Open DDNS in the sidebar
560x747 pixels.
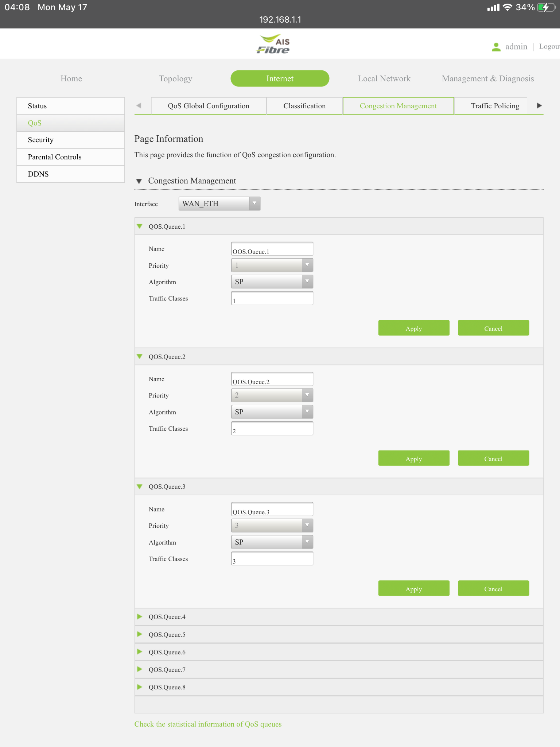point(70,174)
